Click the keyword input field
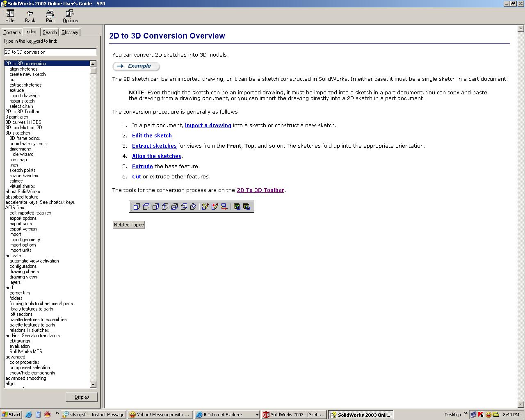This screenshot has width=525, height=420. point(50,52)
